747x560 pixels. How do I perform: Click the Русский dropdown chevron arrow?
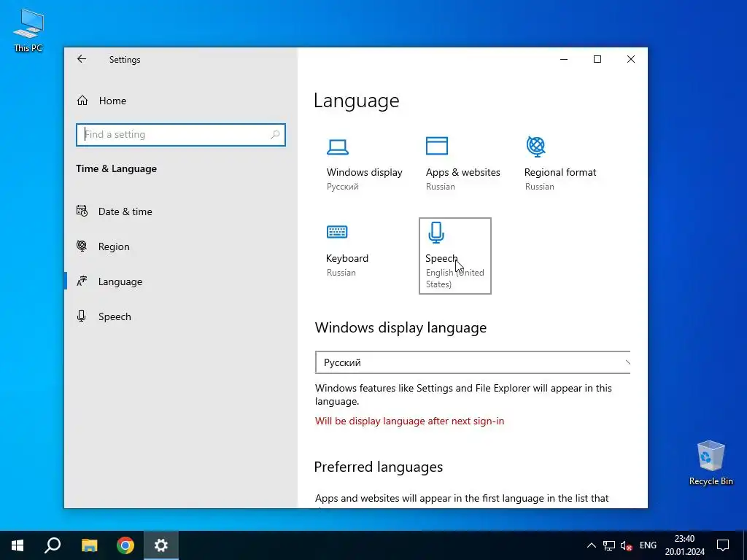pos(627,362)
